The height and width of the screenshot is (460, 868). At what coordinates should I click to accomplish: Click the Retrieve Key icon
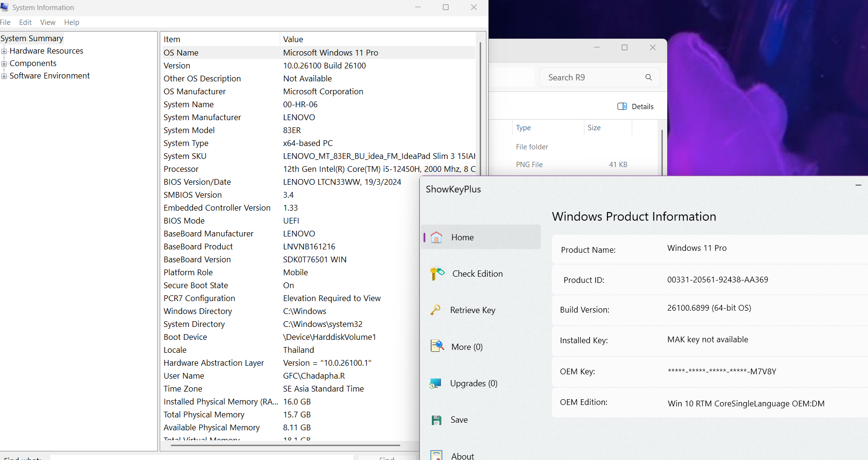pyautogui.click(x=435, y=310)
